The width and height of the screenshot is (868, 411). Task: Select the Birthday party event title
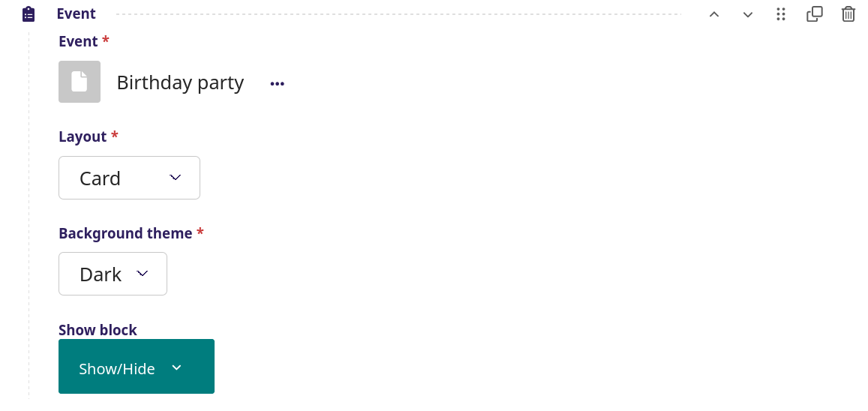click(x=181, y=82)
